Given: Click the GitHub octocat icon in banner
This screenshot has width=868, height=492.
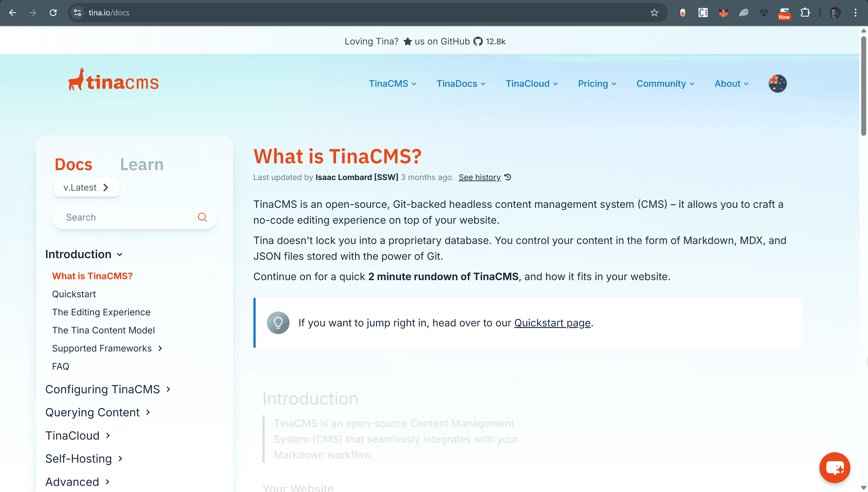Looking at the screenshot, I should pos(478,42).
